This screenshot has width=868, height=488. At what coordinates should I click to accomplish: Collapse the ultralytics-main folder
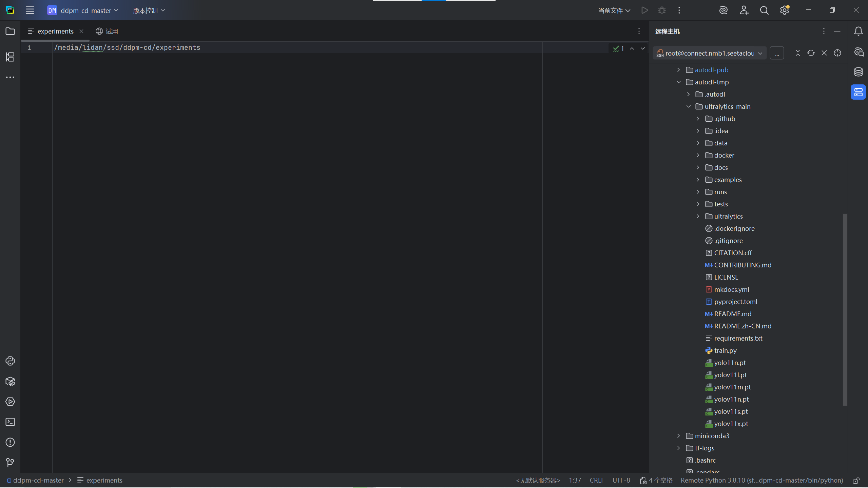click(689, 106)
